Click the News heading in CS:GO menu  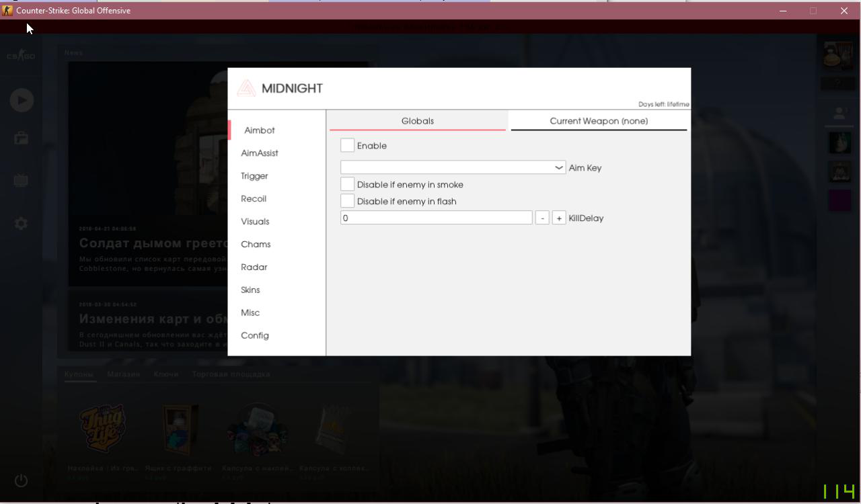[74, 52]
